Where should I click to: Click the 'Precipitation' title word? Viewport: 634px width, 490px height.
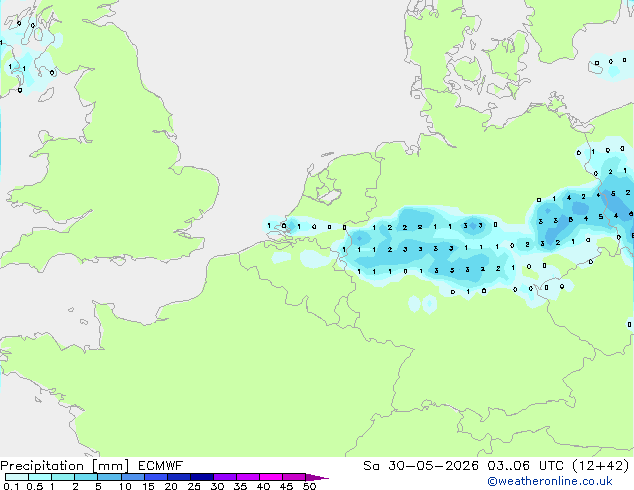pyautogui.click(x=42, y=466)
